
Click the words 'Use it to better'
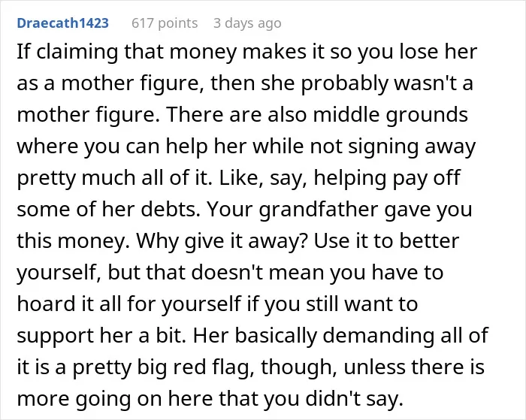386,241
